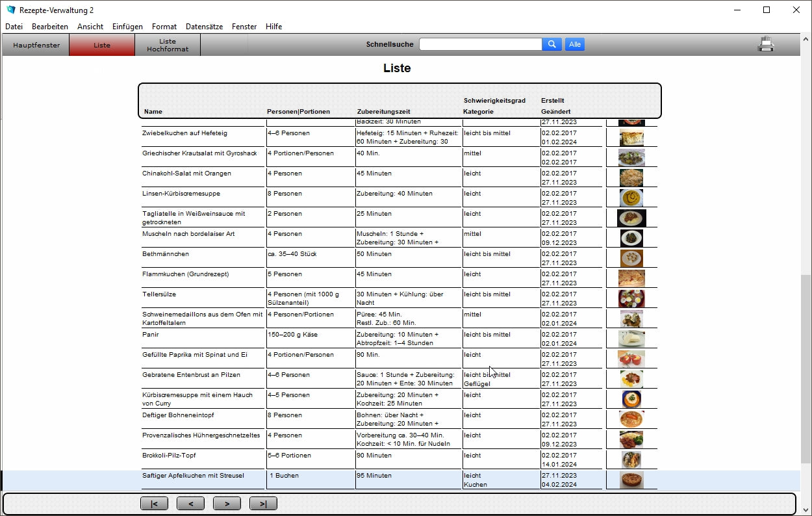Switch to Liste Hochformat tab
This screenshot has width=812, height=516.
click(x=168, y=45)
